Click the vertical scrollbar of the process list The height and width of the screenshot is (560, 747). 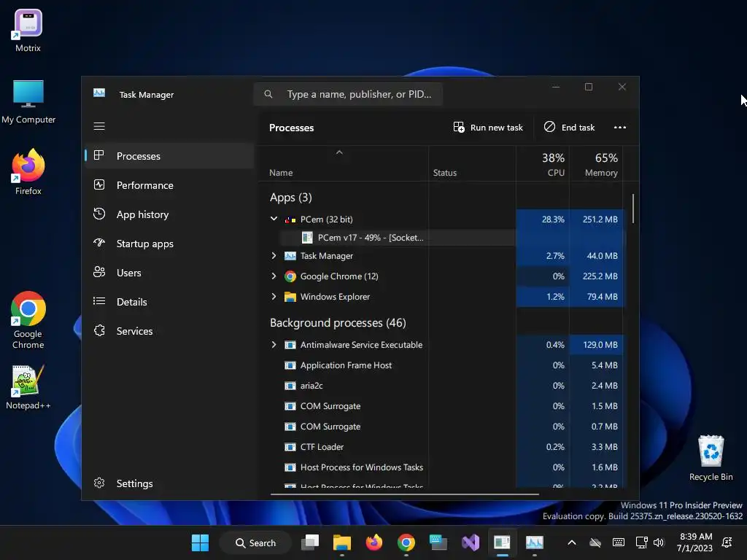[x=633, y=208]
